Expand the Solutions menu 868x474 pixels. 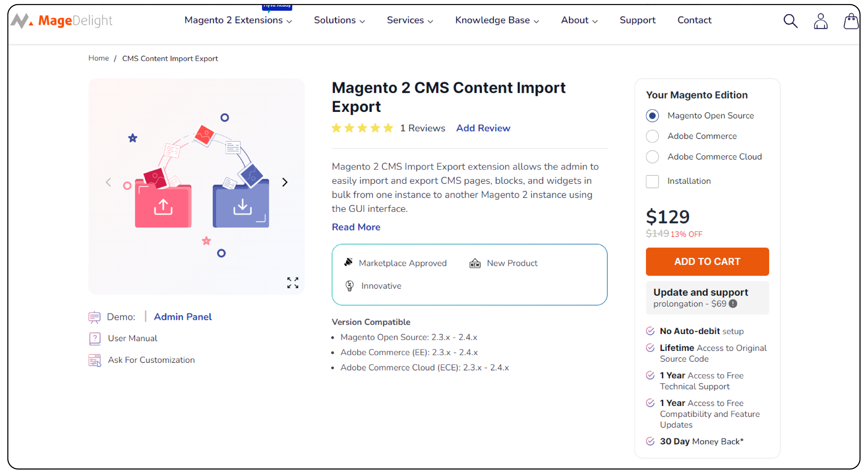(x=339, y=20)
